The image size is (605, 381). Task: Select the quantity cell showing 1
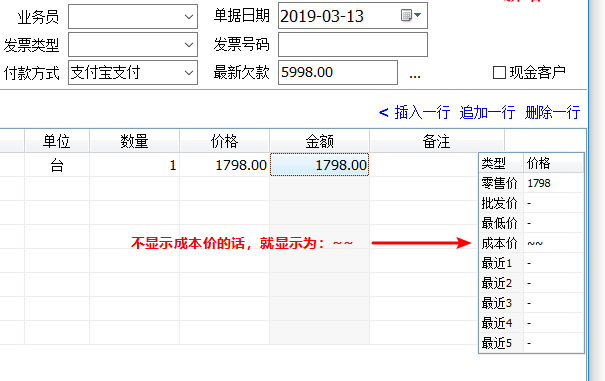click(x=134, y=165)
